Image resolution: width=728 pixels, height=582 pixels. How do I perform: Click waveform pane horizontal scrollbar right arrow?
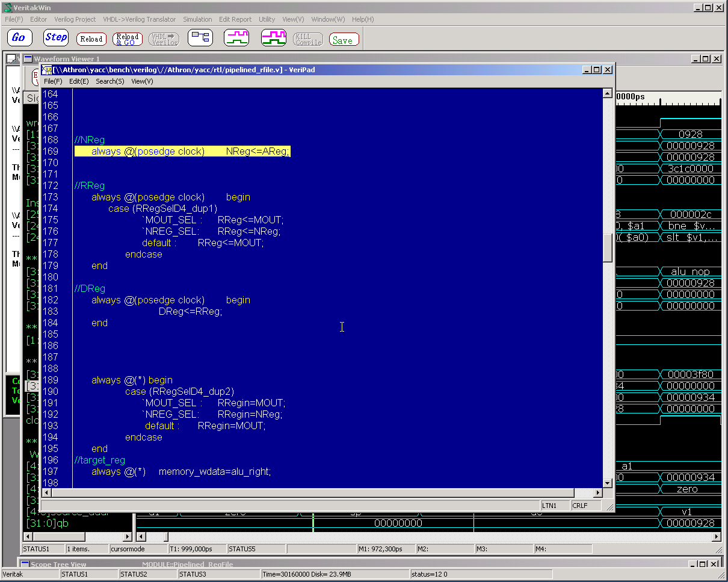click(x=716, y=536)
